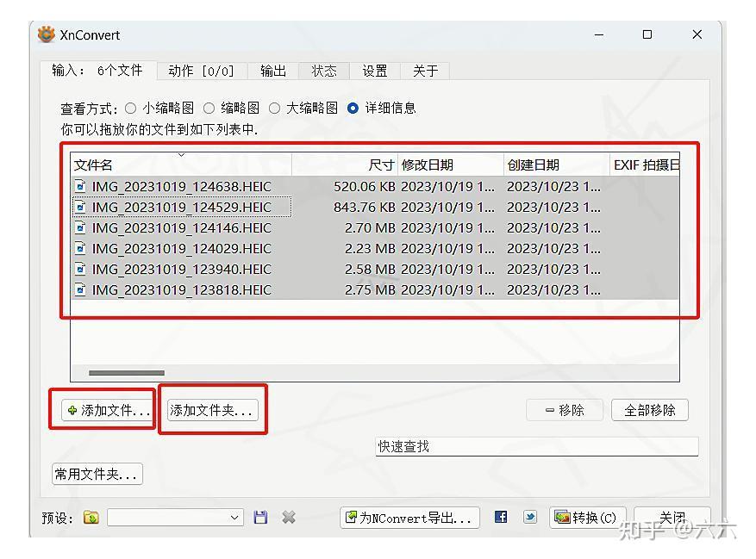Click size value 2.23 MB
The image size is (756, 559).
(x=370, y=248)
